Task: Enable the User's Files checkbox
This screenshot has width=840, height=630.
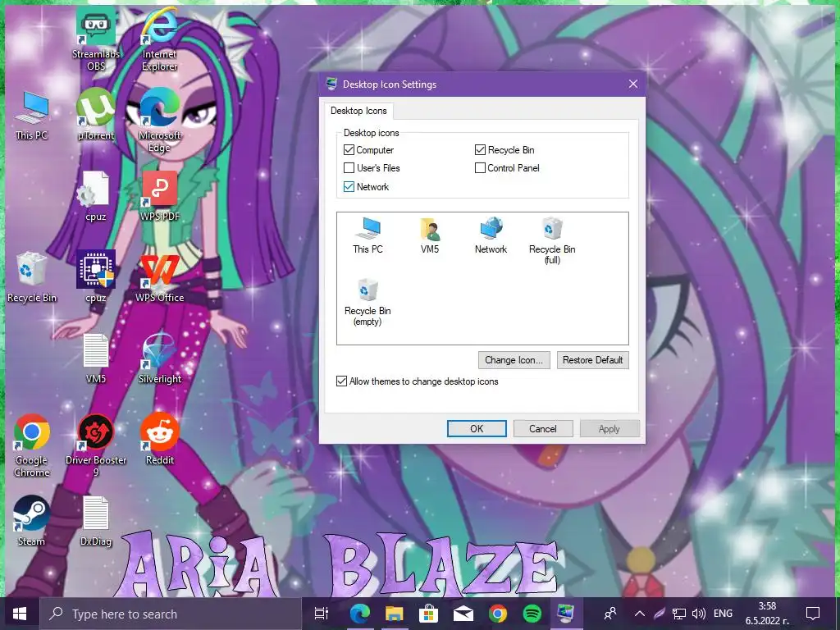Action: (349, 167)
